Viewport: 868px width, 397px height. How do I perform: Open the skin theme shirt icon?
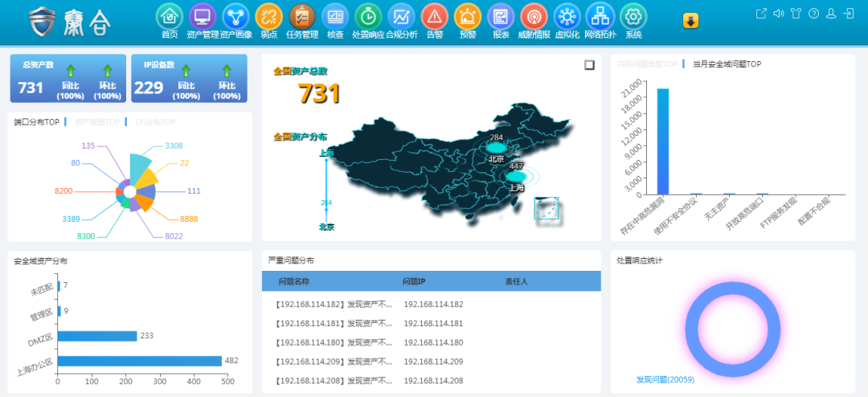pyautogui.click(x=796, y=14)
